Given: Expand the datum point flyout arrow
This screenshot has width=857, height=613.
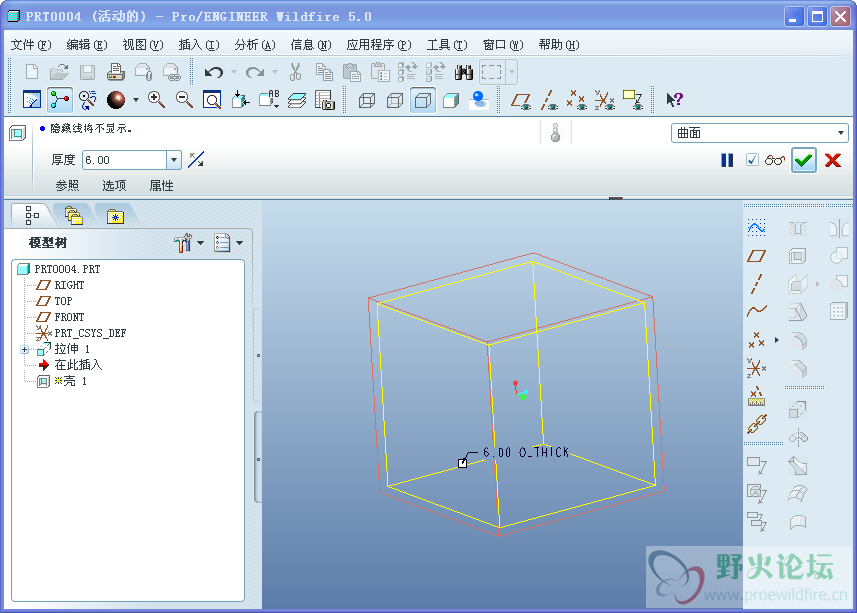Looking at the screenshot, I should [777, 340].
